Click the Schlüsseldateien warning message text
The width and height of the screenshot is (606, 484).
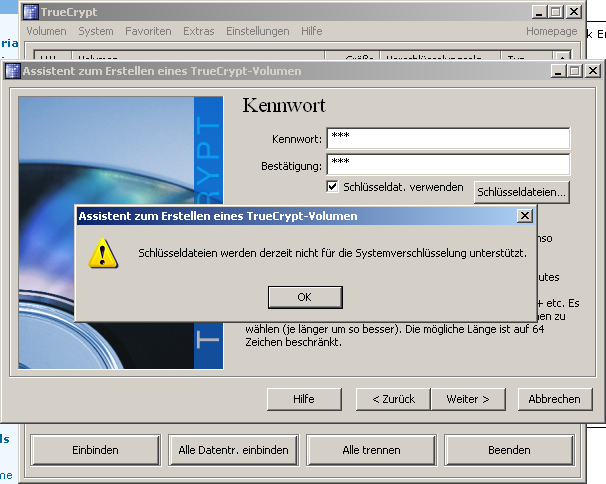333,253
